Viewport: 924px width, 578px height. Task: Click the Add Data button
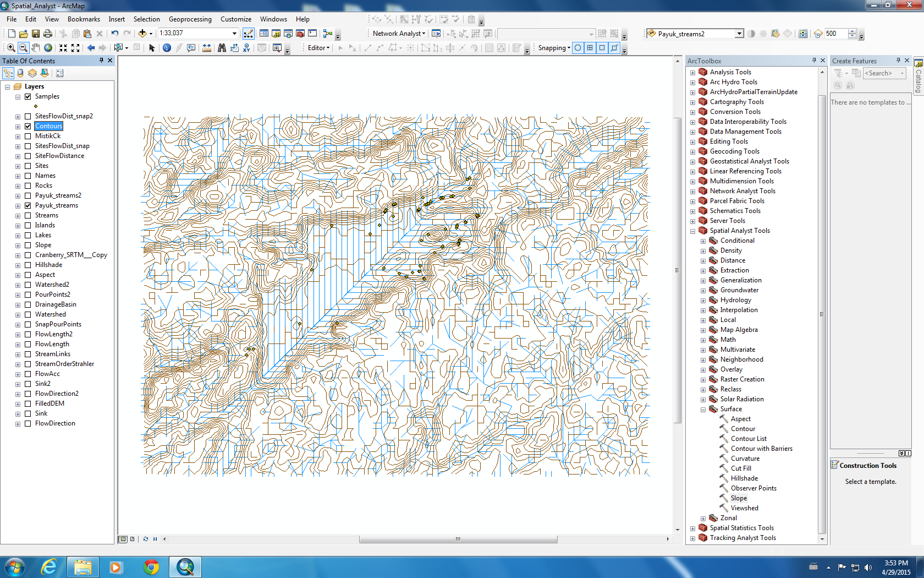[142, 34]
